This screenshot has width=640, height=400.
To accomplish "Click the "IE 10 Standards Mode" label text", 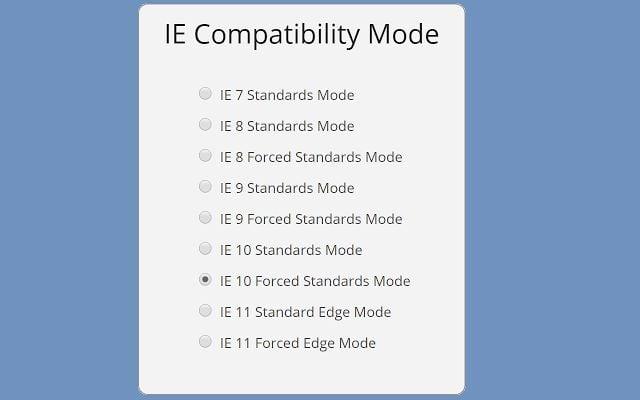I will pos(291,250).
